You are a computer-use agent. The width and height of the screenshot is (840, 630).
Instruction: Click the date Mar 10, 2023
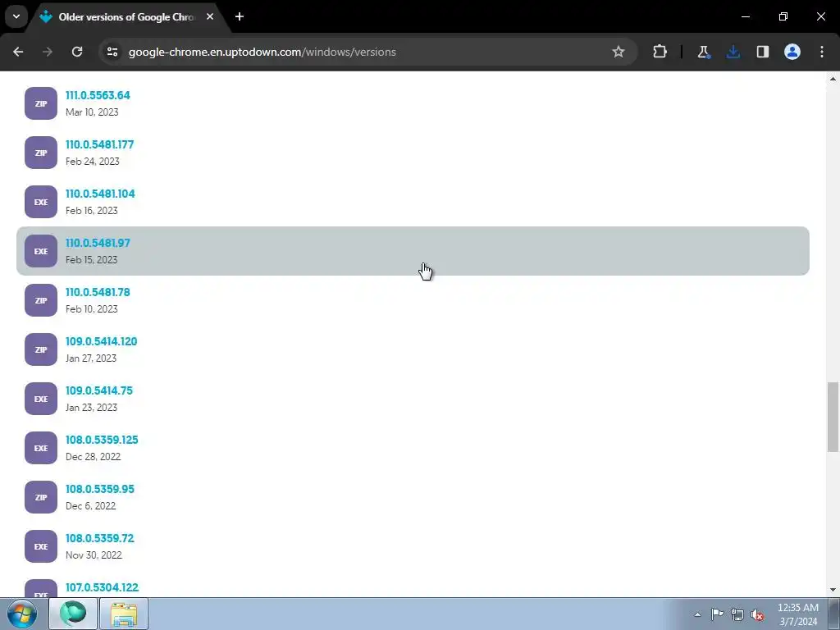pos(92,112)
